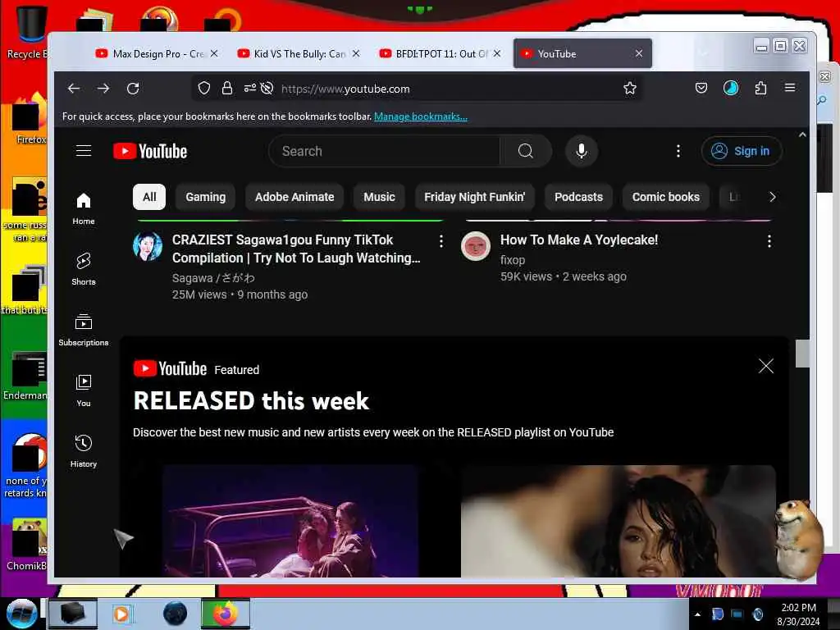Filter by Friday Night Funkin' chip
Screen dimensions: 840x630
[x=475, y=197]
